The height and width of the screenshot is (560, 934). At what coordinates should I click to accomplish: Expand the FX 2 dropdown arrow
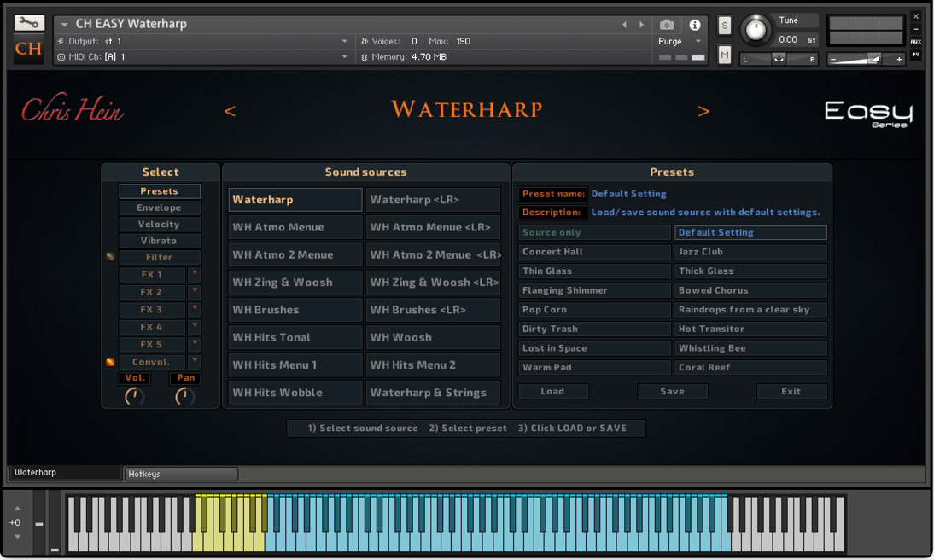[x=194, y=291]
